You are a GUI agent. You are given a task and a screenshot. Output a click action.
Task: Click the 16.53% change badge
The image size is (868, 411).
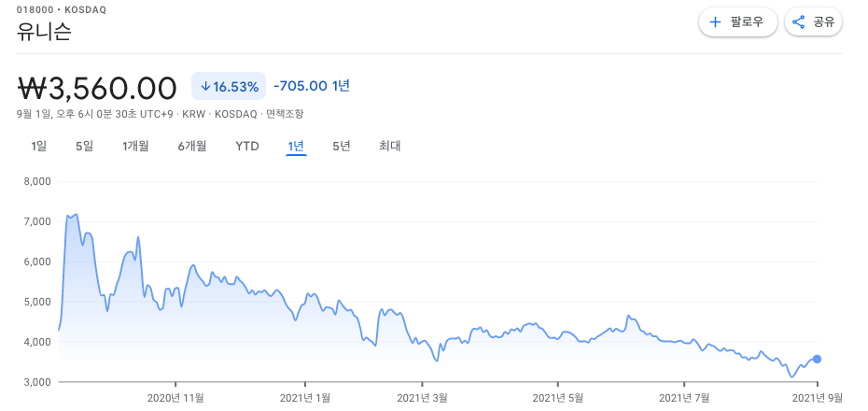pos(229,87)
